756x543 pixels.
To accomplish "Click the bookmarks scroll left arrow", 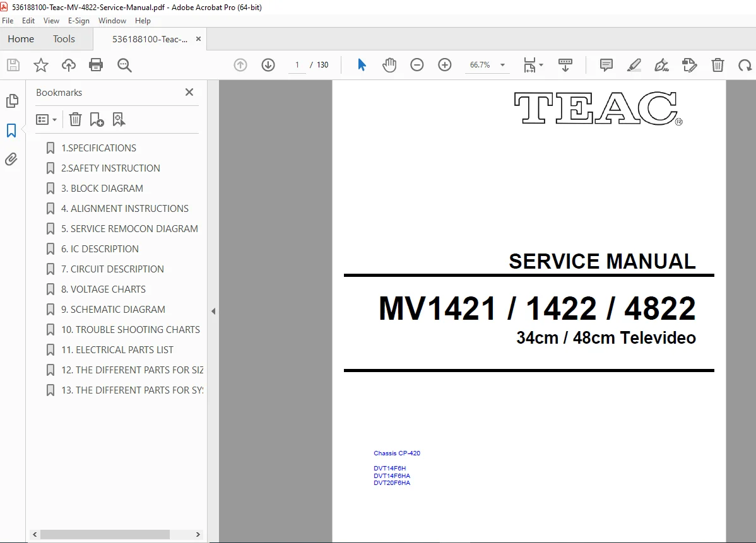I will [x=35, y=534].
